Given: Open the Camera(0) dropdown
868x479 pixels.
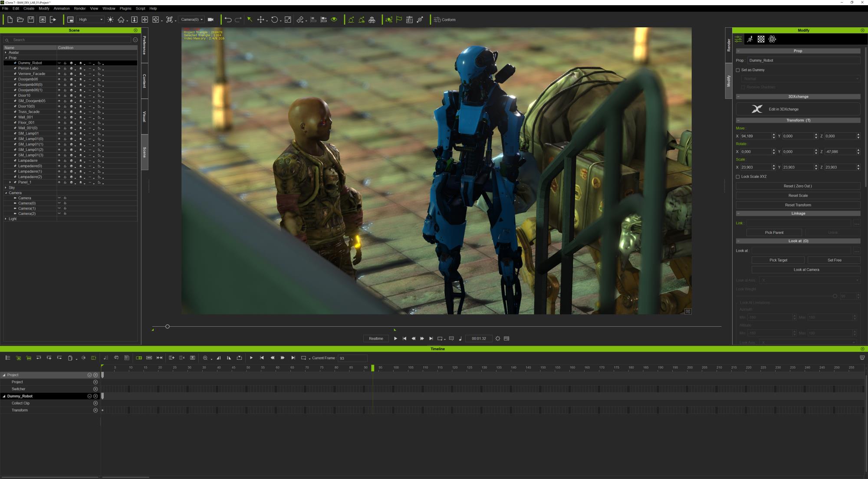Looking at the screenshot, I should pos(192,20).
